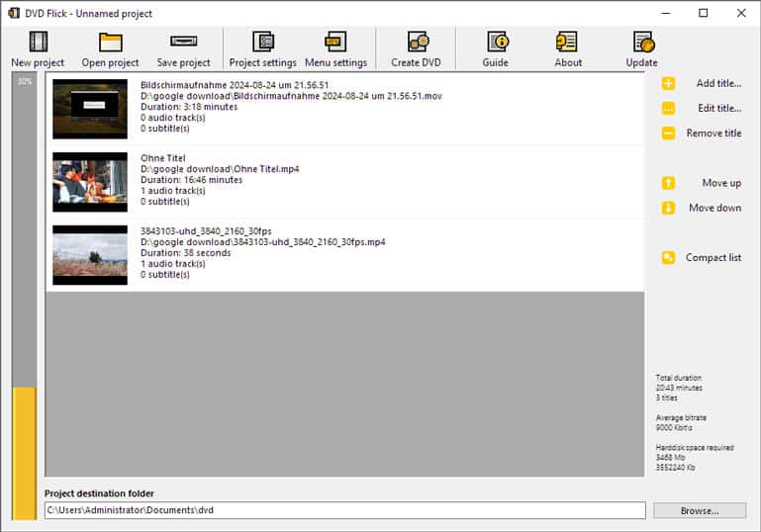Click the yellow plus Add title icon

click(668, 83)
